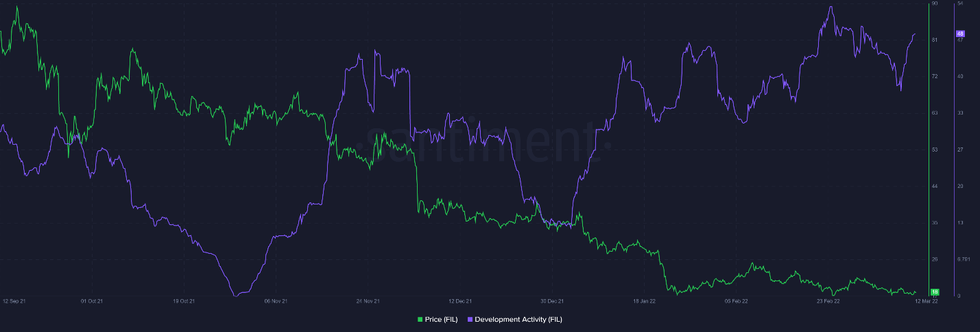Click the 24 Nov 21 date label
980x332 pixels.
click(x=368, y=301)
